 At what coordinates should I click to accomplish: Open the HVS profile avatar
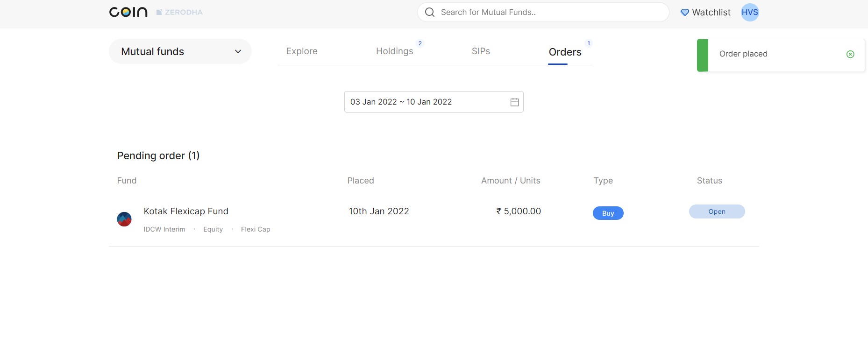tap(750, 12)
